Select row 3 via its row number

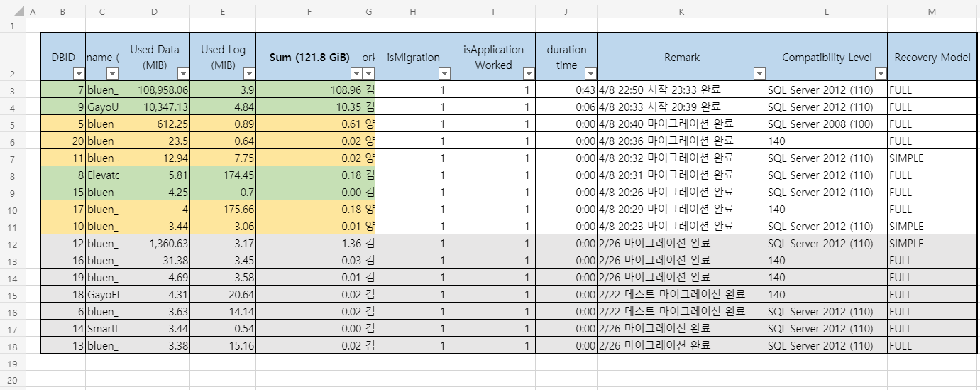(13, 90)
